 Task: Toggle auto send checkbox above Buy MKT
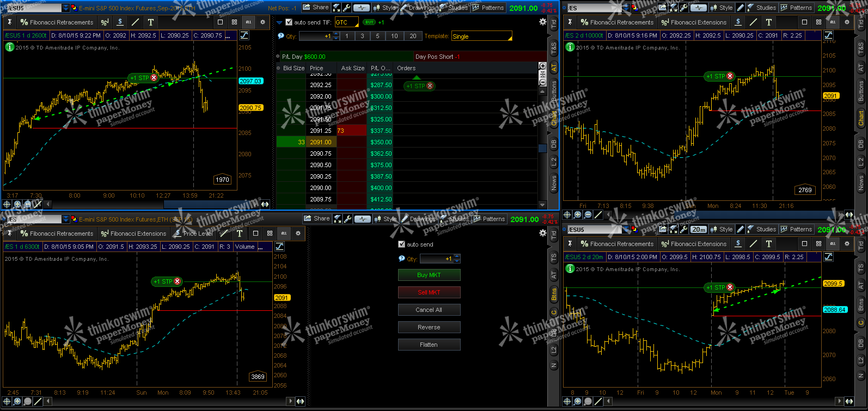click(402, 244)
